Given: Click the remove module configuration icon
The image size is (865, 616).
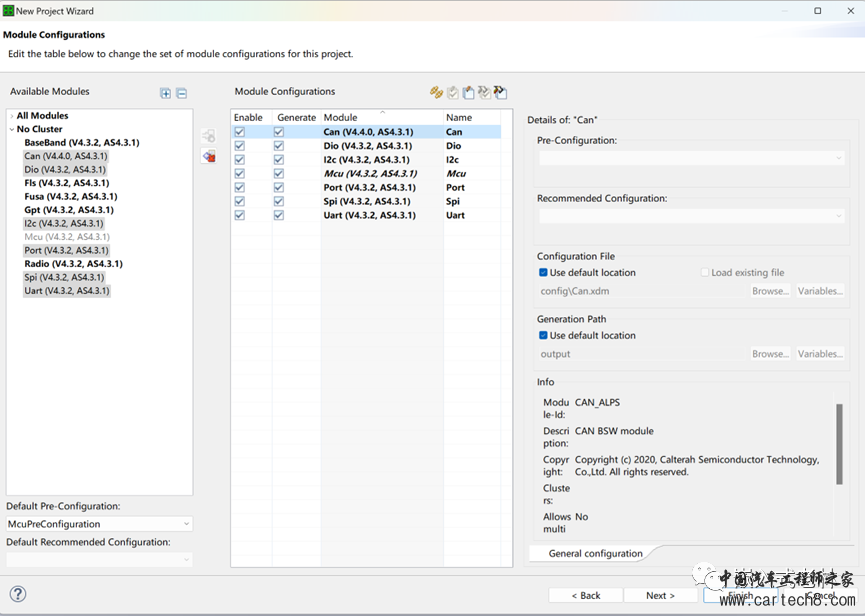Looking at the screenshot, I should [208, 156].
